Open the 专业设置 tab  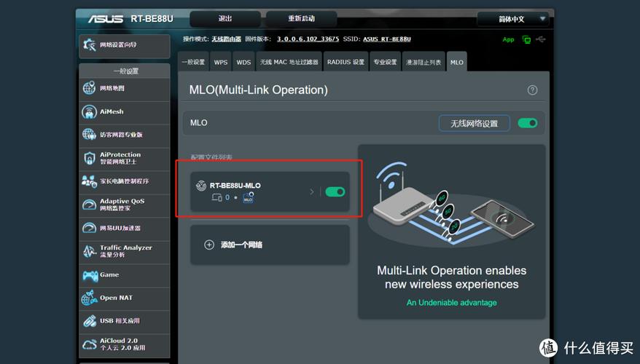(x=385, y=62)
